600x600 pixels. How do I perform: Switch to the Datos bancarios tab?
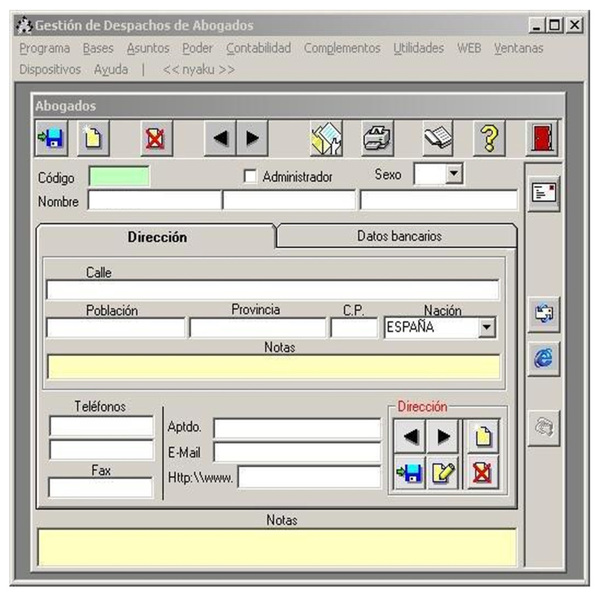(x=399, y=236)
